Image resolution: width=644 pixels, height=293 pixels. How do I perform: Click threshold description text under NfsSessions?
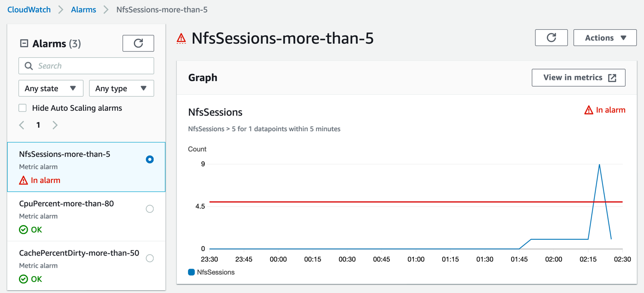click(264, 129)
